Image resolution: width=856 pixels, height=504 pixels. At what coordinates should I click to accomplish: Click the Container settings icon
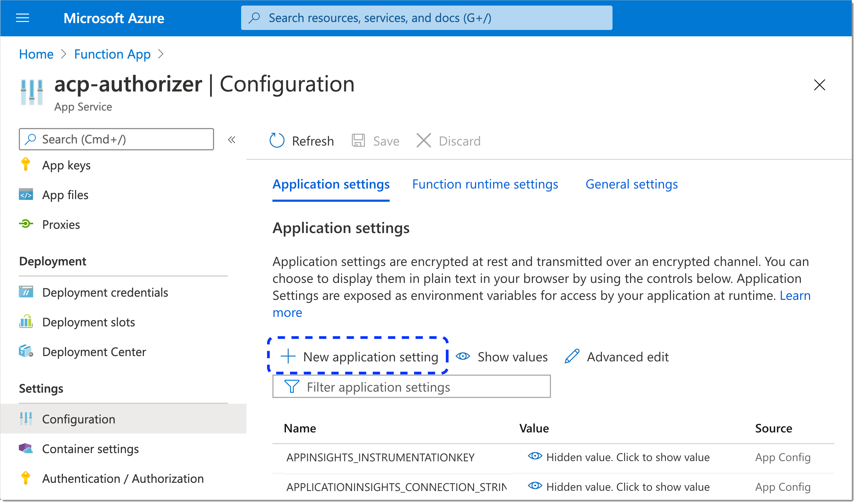click(x=26, y=449)
